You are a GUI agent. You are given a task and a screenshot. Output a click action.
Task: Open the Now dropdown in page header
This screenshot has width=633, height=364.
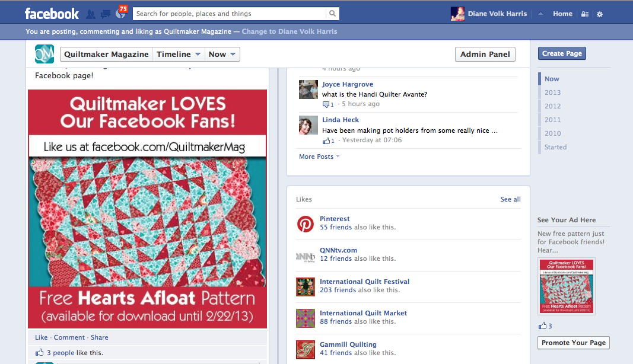tap(222, 55)
